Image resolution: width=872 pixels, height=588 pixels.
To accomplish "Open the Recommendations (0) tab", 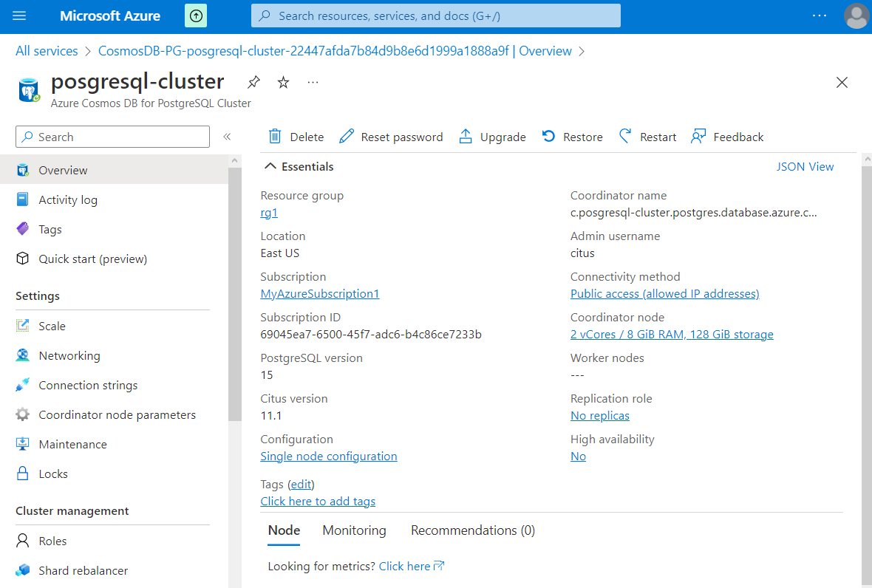I will [x=472, y=530].
